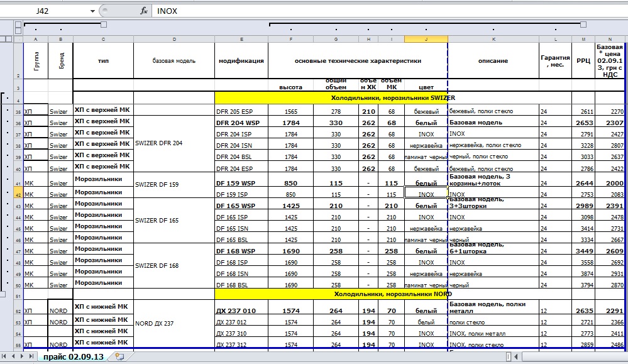This screenshot has width=628, height=364.
Task: Select column header E
Action: click(x=241, y=39)
